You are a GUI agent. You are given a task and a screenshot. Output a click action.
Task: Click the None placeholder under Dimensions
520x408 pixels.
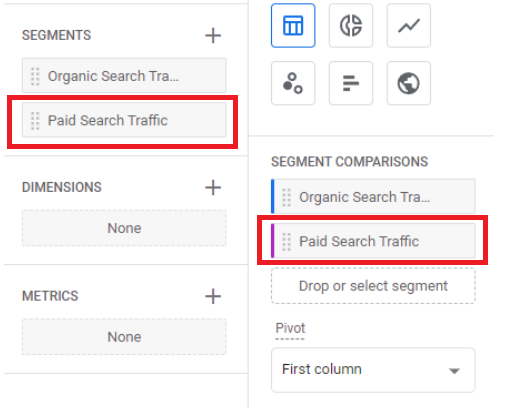pos(124,228)
